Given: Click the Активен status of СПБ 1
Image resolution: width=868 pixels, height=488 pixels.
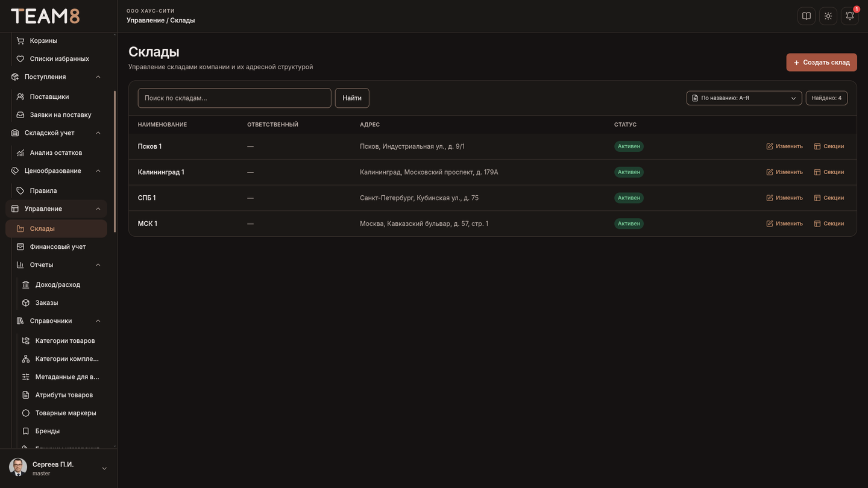Looking at the screenshot, I should pyautogui.click(x=629, y=198).
